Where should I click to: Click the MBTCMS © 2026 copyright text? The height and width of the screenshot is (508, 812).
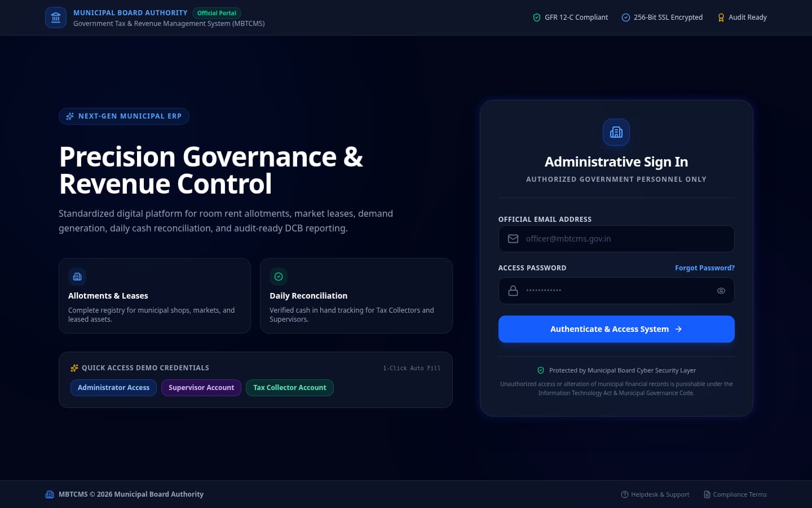tap(131, 494)
